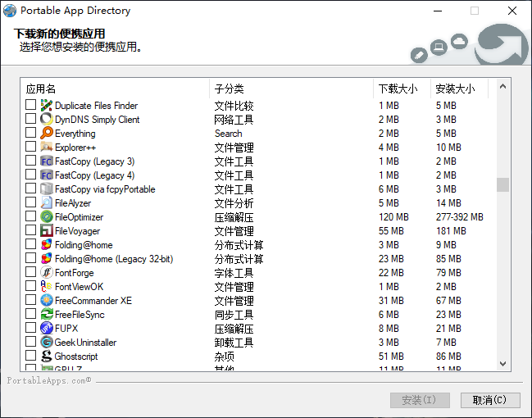Click the scrollbar up arrow
The width and height of the screenshot is (532, 418).
coord(502,86)
